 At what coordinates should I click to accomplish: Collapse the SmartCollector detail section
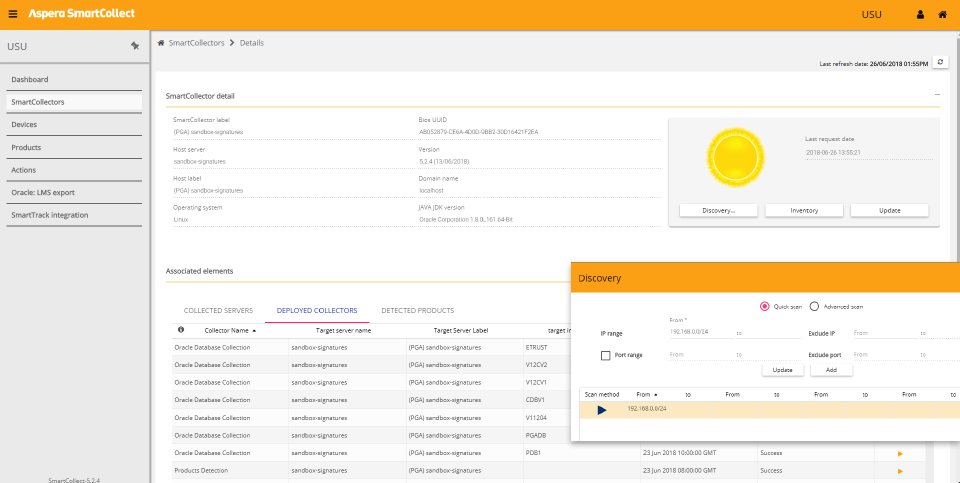(x=937, y=95)
